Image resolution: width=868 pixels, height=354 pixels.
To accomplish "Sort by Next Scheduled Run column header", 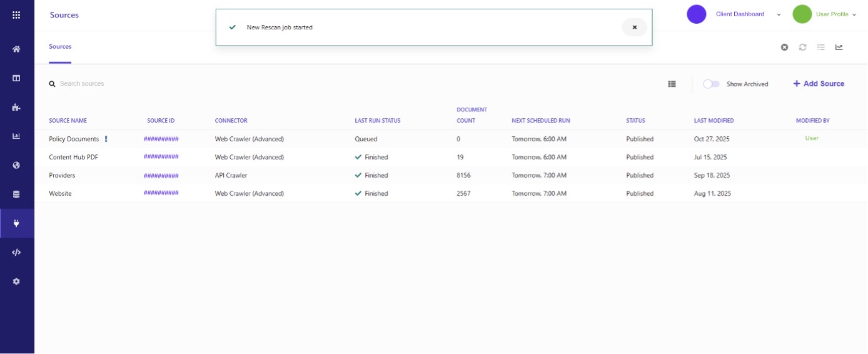I will click(541, 121).
